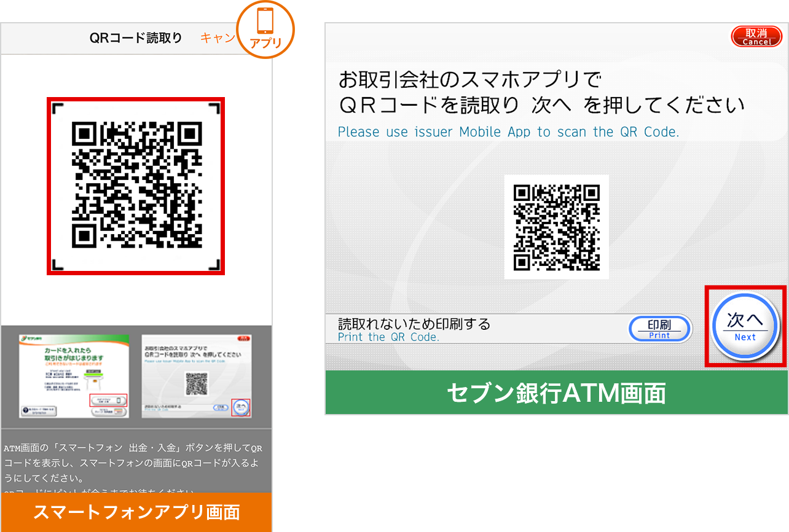The height and width of the screenshot is (532, 789).
Task: Tap the QR code inside the scanner frame
Action: coord(136,185)
